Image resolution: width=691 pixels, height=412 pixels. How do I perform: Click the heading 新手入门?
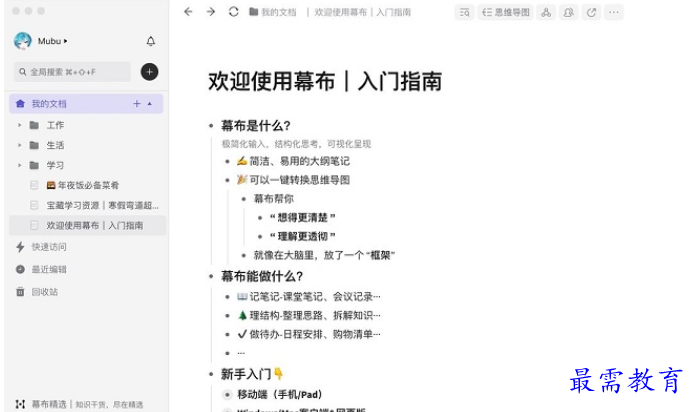(252, 374)
